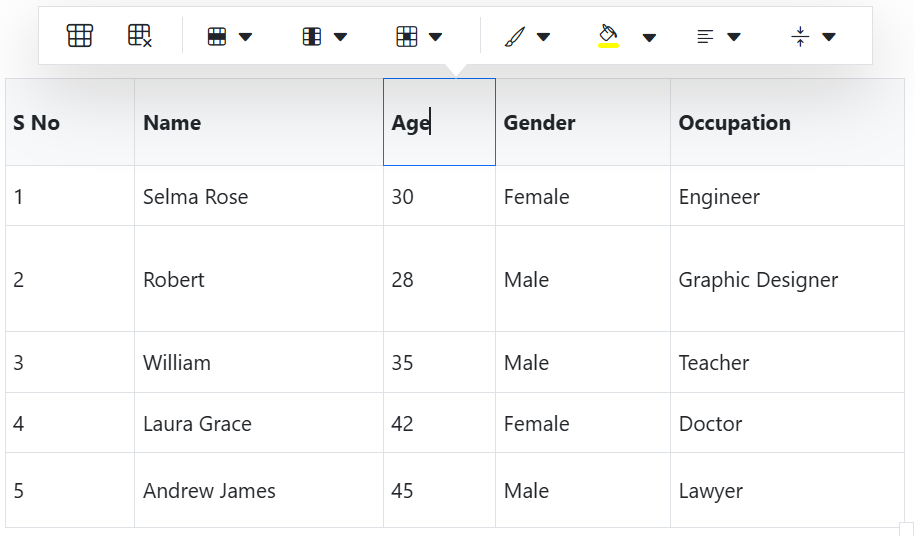This screenshot has width=914, height=536.
Task: Click the 'Occupation' header cell
Action: [788, 122]
